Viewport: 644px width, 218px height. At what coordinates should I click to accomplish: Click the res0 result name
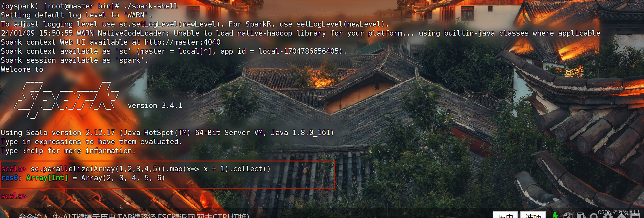click(9, 178)
